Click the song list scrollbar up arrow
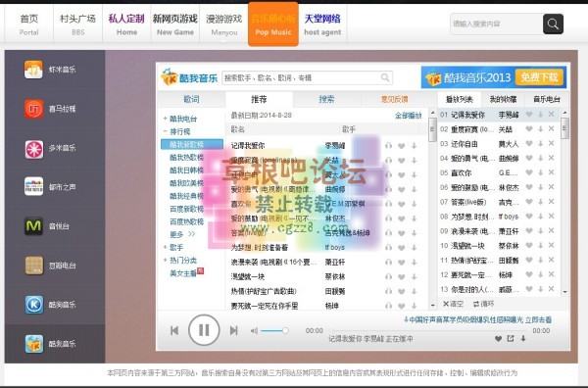 tap(433, 113)
